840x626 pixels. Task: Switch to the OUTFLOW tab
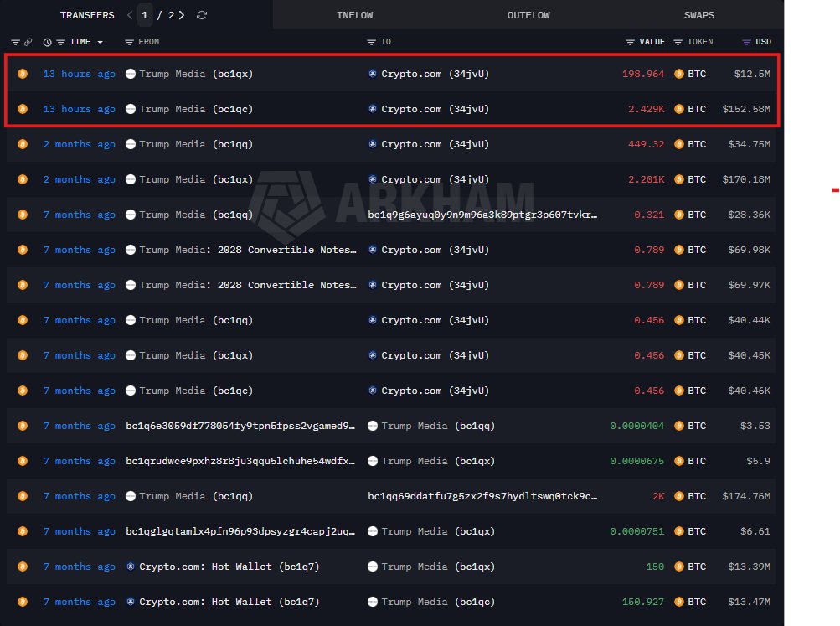click(x=528, y=15)
